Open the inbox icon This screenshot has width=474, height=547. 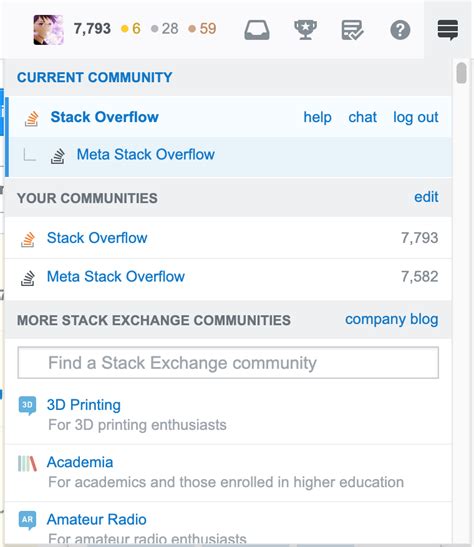click(x=257, y=30)
